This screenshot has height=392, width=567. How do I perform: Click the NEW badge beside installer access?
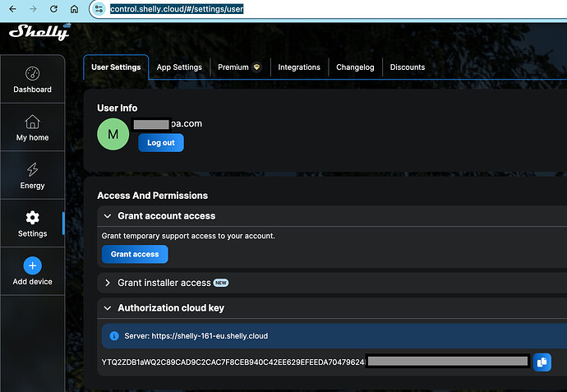click(x=221, y=283)
